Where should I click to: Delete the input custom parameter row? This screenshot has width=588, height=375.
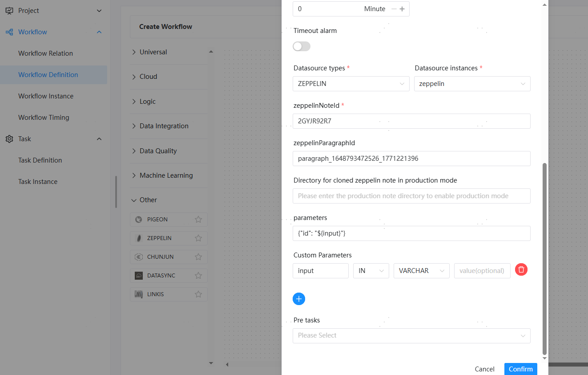tap(521, 269)
